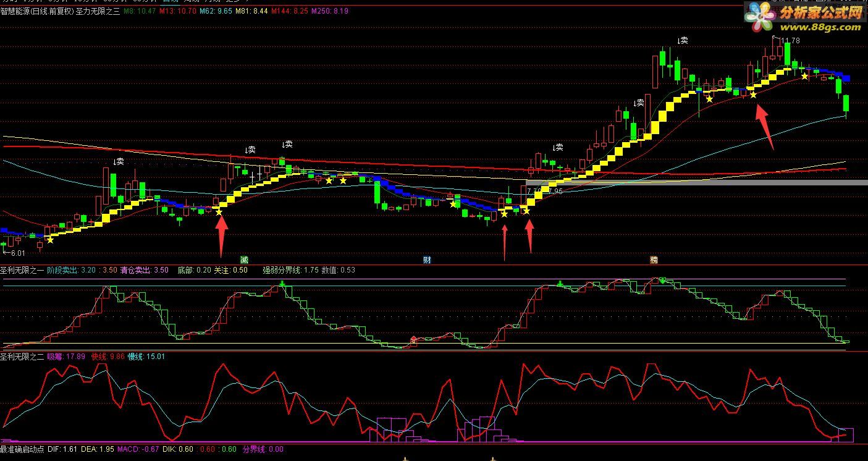Click the 财 info marker on the time axis
868x461 pixels.
pos(427,260)
